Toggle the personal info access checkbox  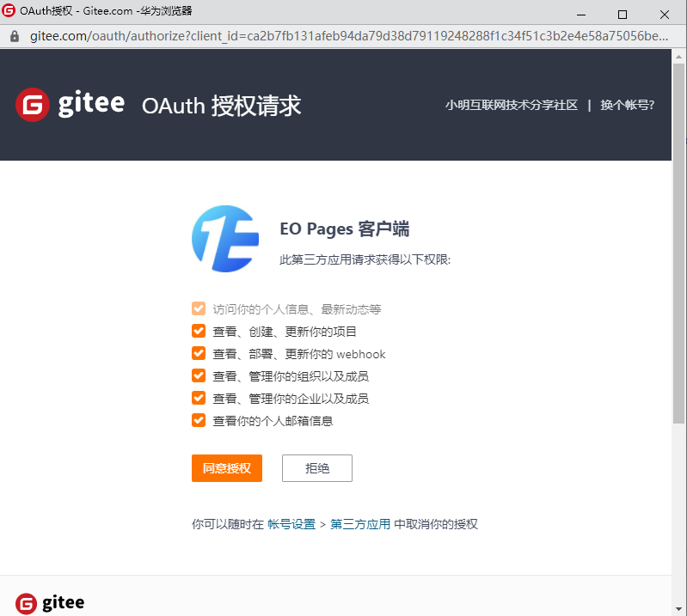[199, 308]
